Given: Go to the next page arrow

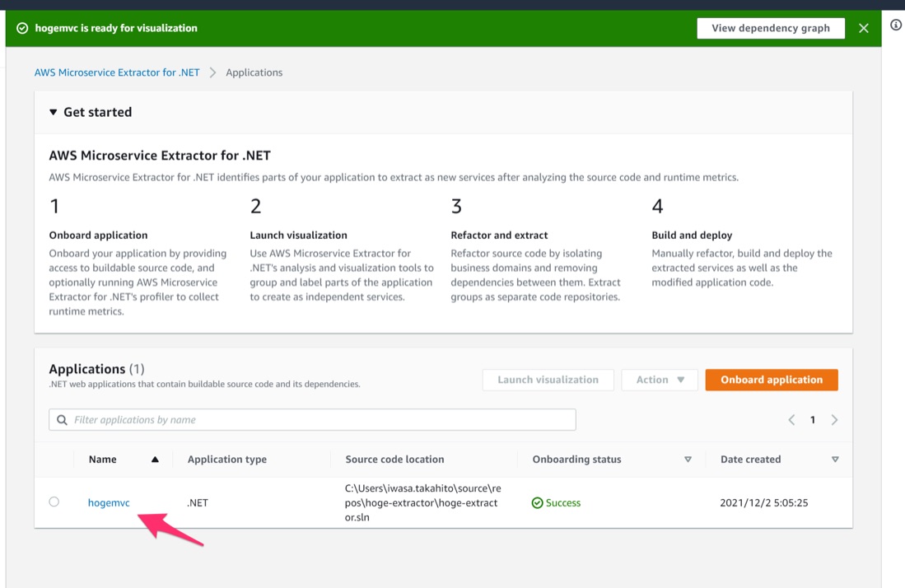Looking at the screenshot, I should pyautogui.click(x=834, y=420).
